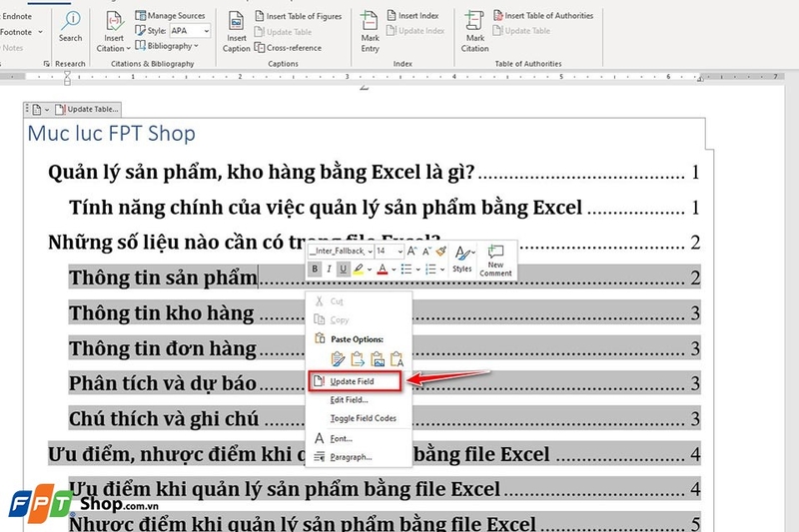Click the 'Muc luc FPT Shop' heading
The height and width of the screenshot is (532, 799).
click(111, 134)
